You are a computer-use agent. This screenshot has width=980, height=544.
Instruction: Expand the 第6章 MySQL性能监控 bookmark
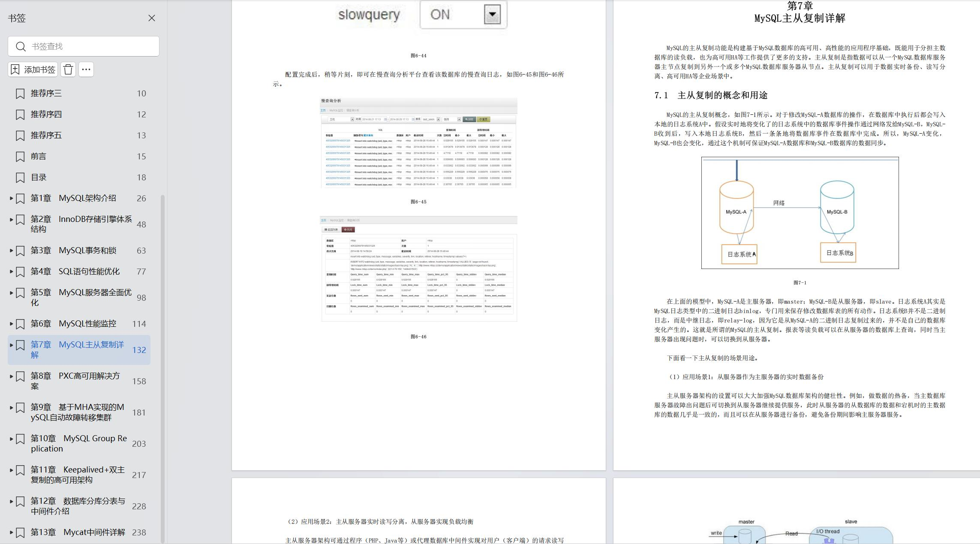point(11,324)
